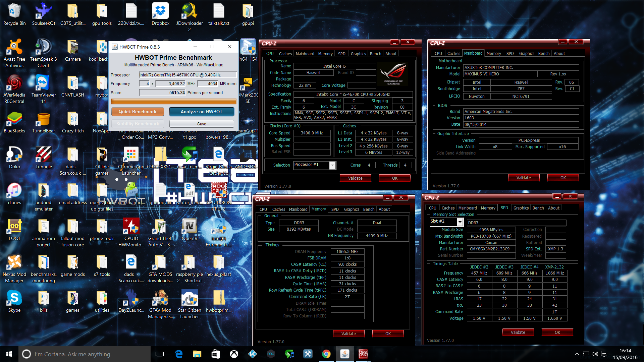Launch JDownloader 2 from desktop

pyautogui.click(x=190, y=17)
